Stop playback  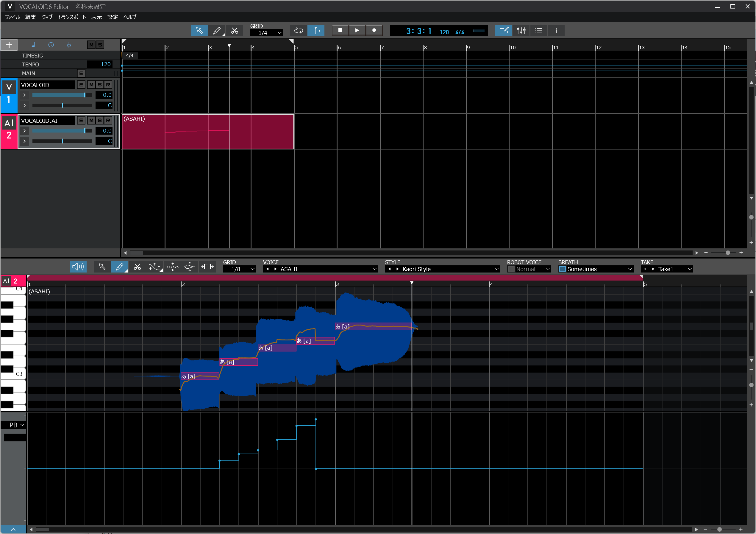click(340, 30)
